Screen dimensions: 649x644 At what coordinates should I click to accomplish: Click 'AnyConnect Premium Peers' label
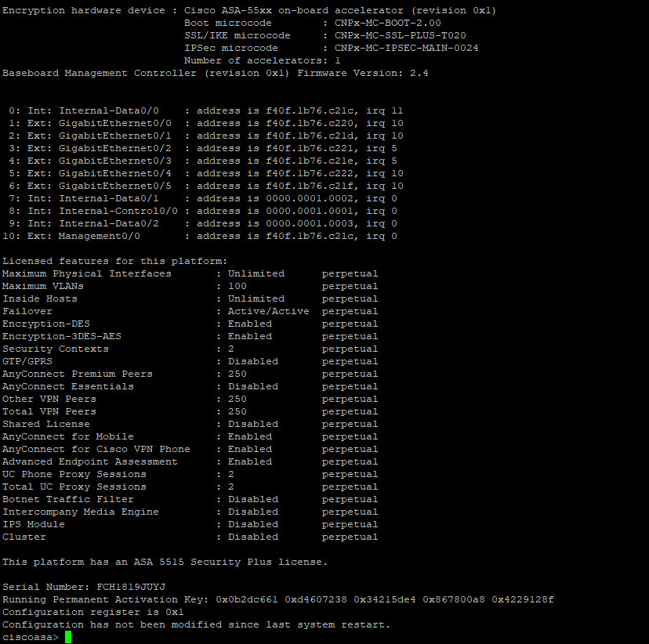78,374
